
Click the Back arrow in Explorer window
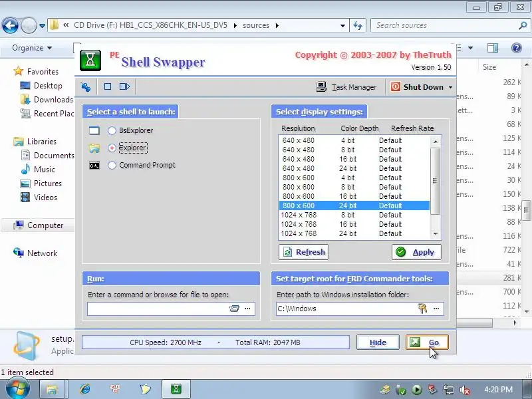tap(11, 25)
